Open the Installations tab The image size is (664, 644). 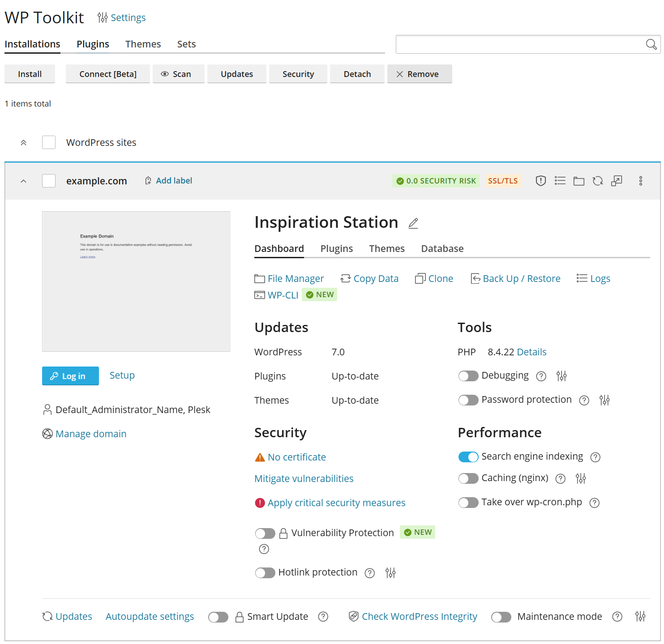pos(32,44)
